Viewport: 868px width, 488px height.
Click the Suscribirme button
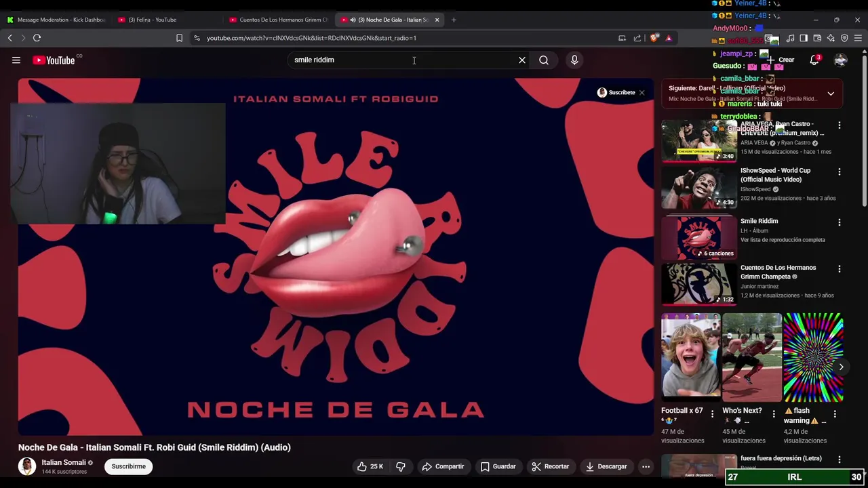128,466
